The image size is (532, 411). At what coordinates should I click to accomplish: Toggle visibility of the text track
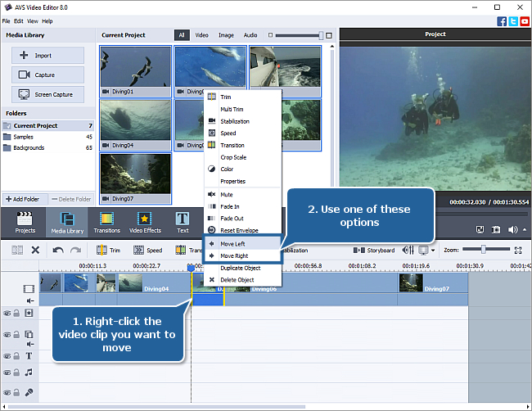[7, 356]
